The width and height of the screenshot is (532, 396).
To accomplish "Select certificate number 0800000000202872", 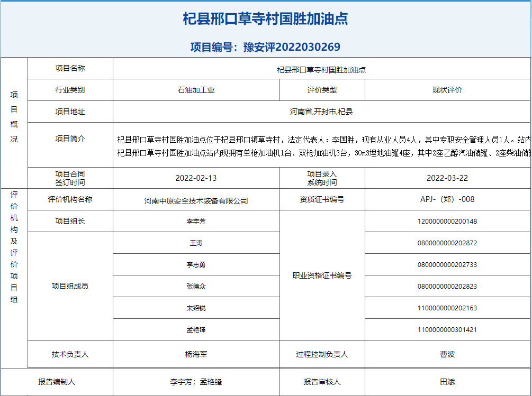I will pyautogui.click(x=447, y=243).
